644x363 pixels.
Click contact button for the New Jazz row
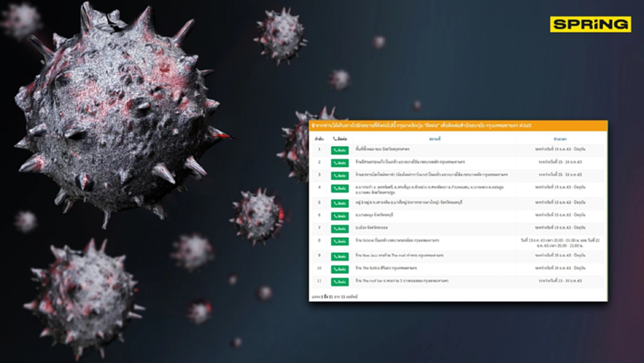pos(340,256)
